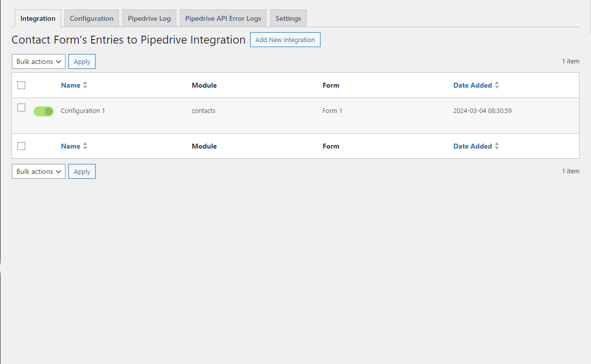Open the Configuration 1 entry name
This screenshot has width=591, height=364.
[x=83, y=111]
